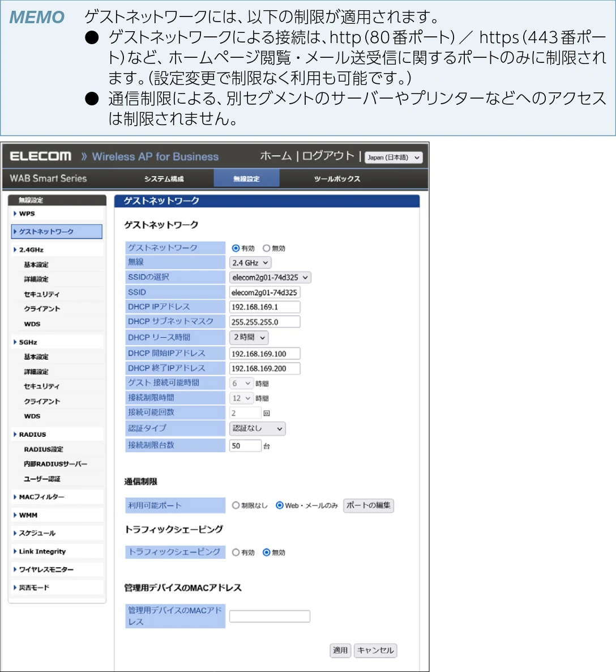The height and width of the screenshot is (672, 616).
Task: Click the 接続制限台数 field
Action: point(245,446)
